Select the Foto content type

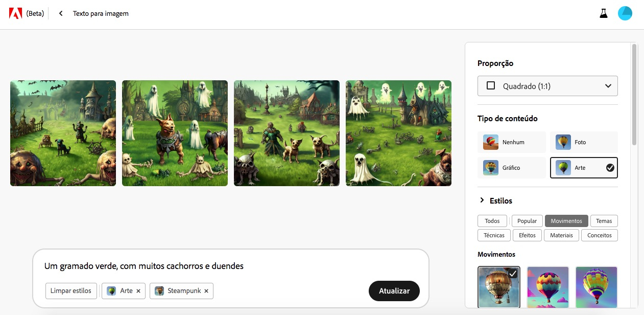tap(584, 142)
